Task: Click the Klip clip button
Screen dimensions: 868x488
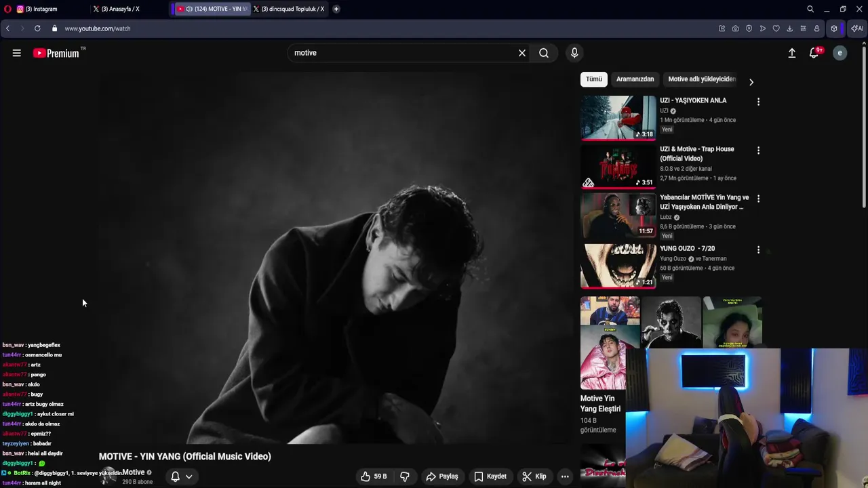Action: coord(534,476)
